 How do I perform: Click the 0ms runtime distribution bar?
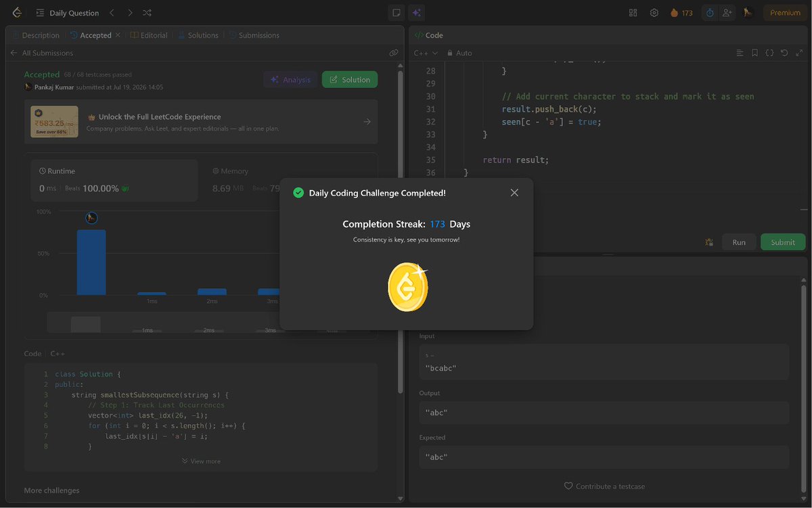91,262
